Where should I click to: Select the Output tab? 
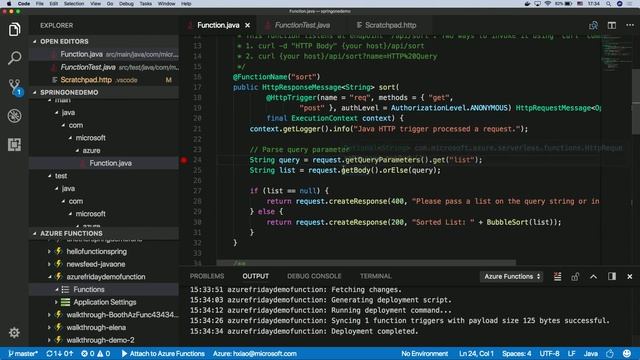pyautogui.click(x=256, y=276)
